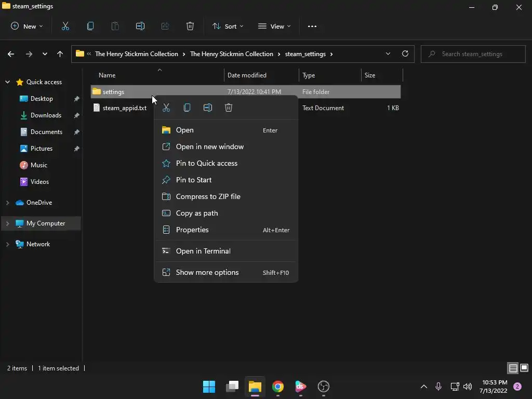Open the colorful ds app on the taskbar
Viewport: 532px width, 399px height.
pos(301,387)
